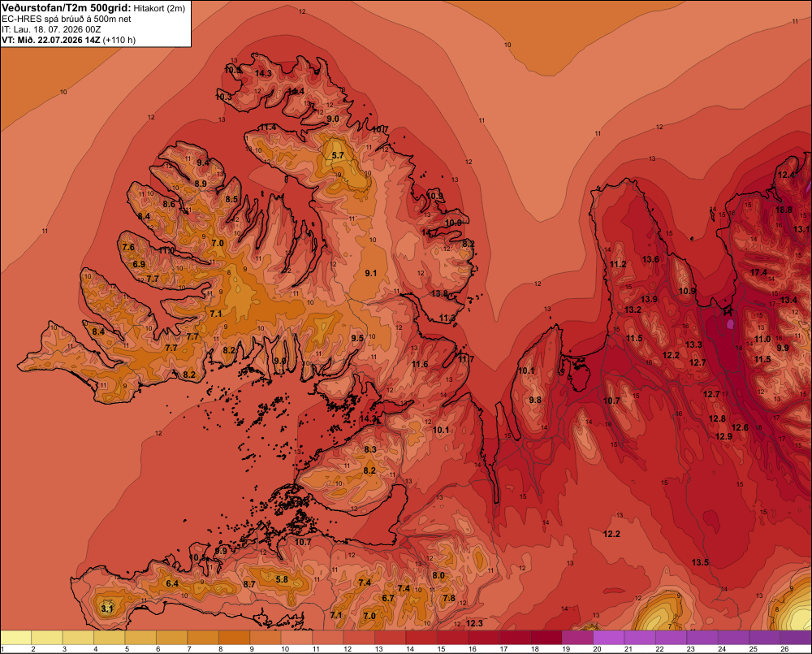Click the 12.3 label near the bottom edge
Image resolution: width=812 pixels, height=654 pixels.
[474, 623]
